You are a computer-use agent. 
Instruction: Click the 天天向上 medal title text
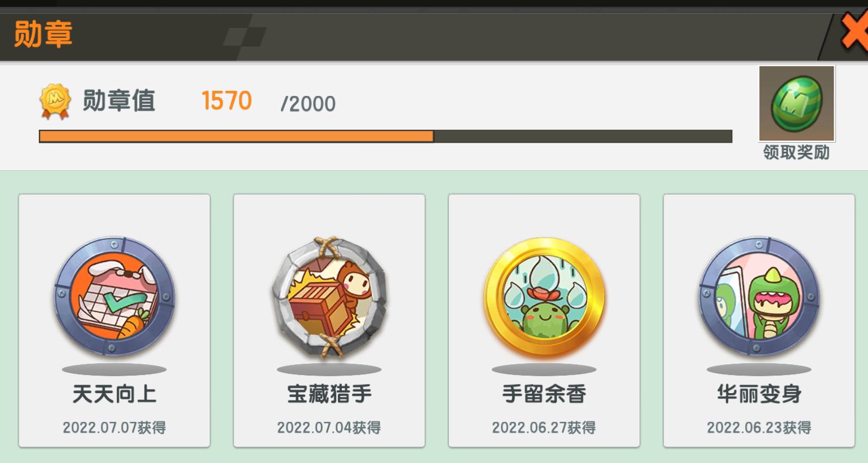114,394
